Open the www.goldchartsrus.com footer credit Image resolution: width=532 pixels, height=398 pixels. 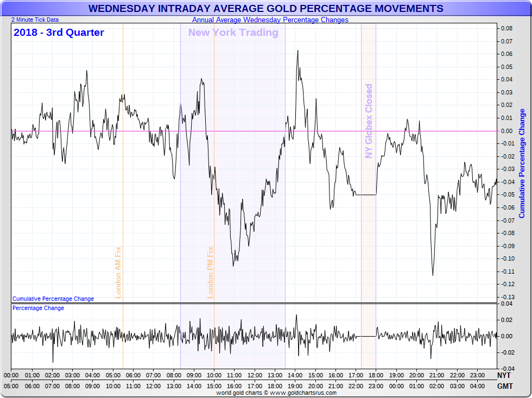point(303,393)
